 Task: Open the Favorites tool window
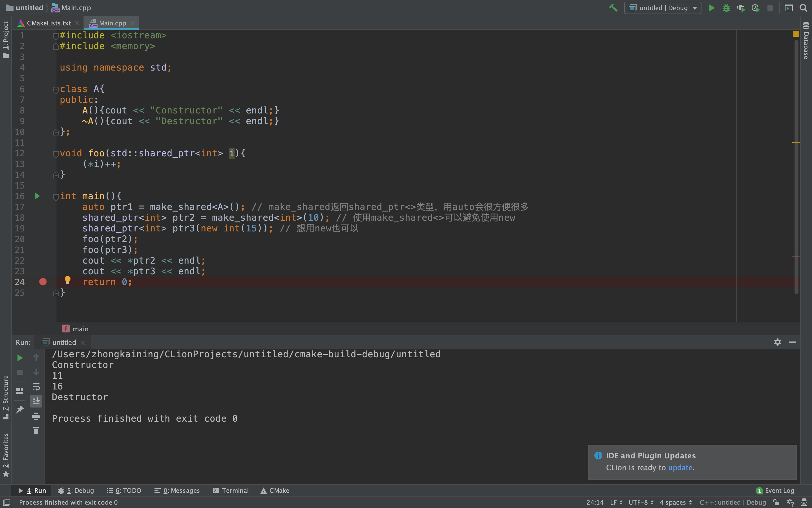(x=6, y=455)
